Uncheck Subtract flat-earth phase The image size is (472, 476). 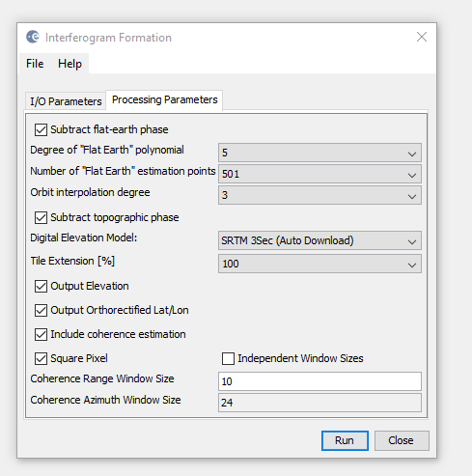pyautogui.click(x=41, y=129)
